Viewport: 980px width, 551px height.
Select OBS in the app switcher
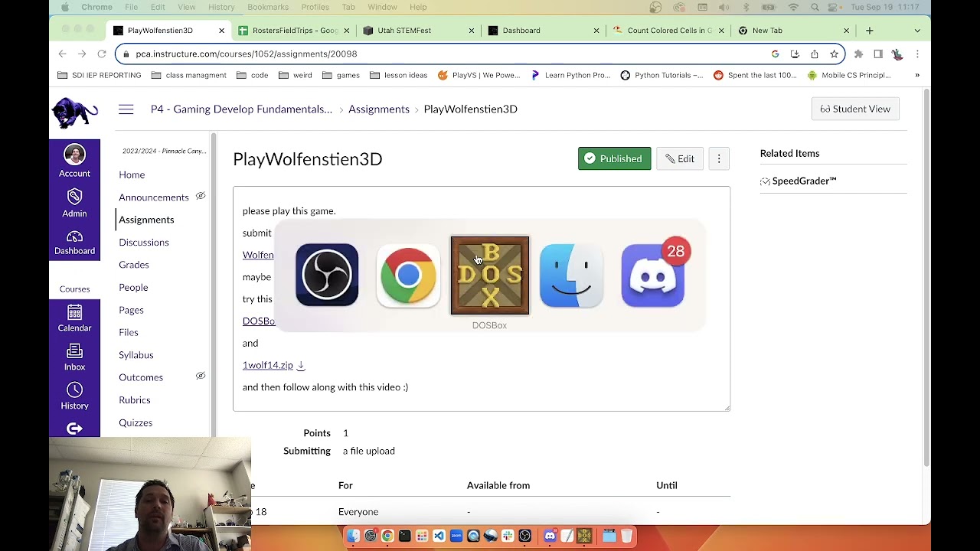(327, 275)
